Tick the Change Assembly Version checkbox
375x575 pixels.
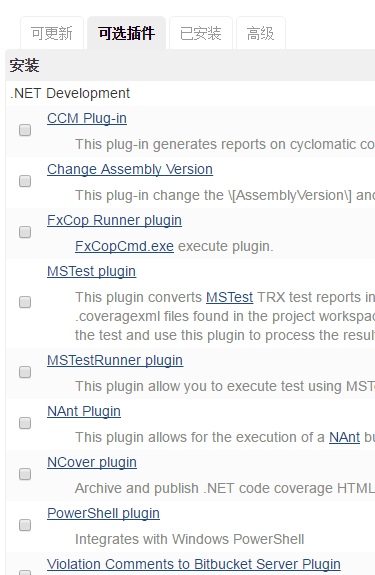tap(25, 181)
